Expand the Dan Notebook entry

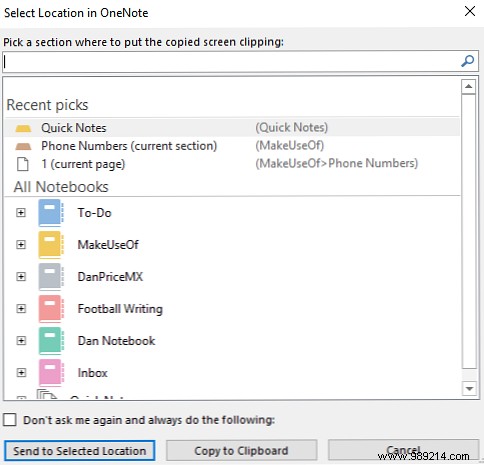click(21, 341)
